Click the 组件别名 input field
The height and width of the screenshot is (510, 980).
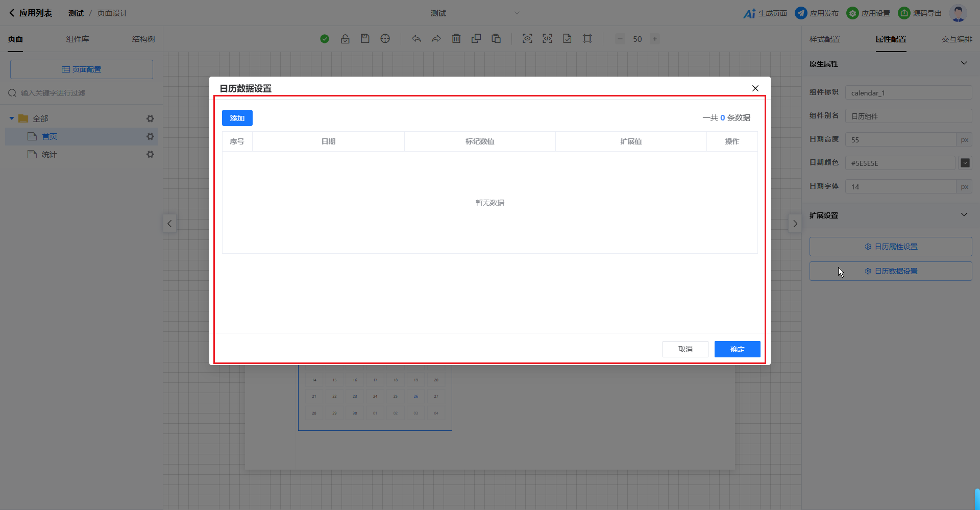[908, 116]
